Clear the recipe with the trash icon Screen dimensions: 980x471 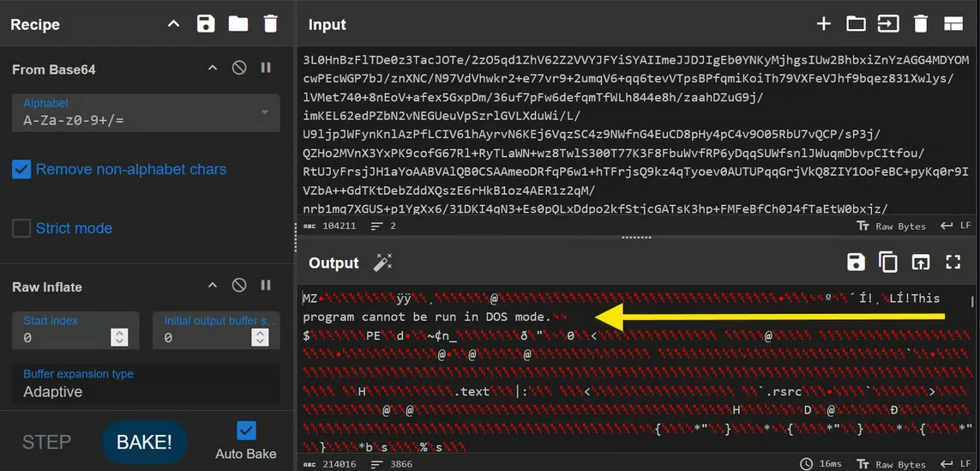click(270, 24)
